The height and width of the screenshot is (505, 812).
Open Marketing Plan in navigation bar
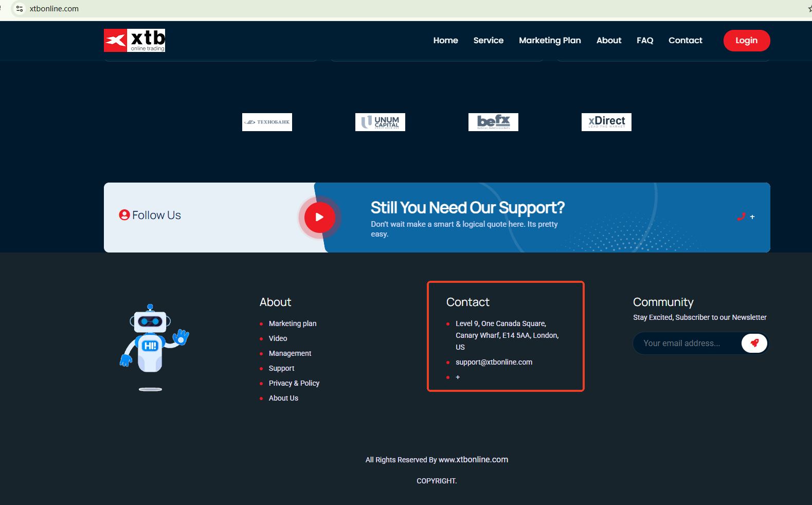550,40
